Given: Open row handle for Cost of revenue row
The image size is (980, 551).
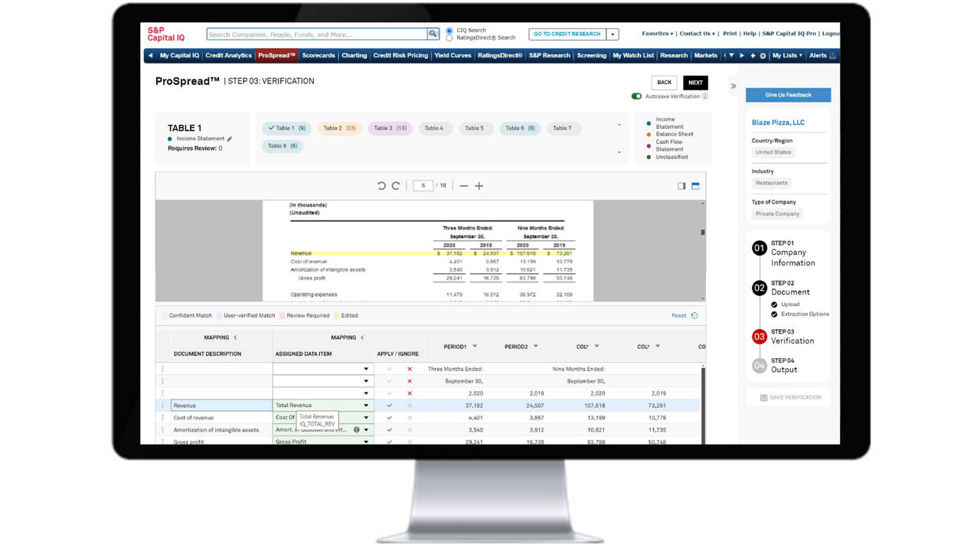Looking at the screenshot, I should pos(162,418).
